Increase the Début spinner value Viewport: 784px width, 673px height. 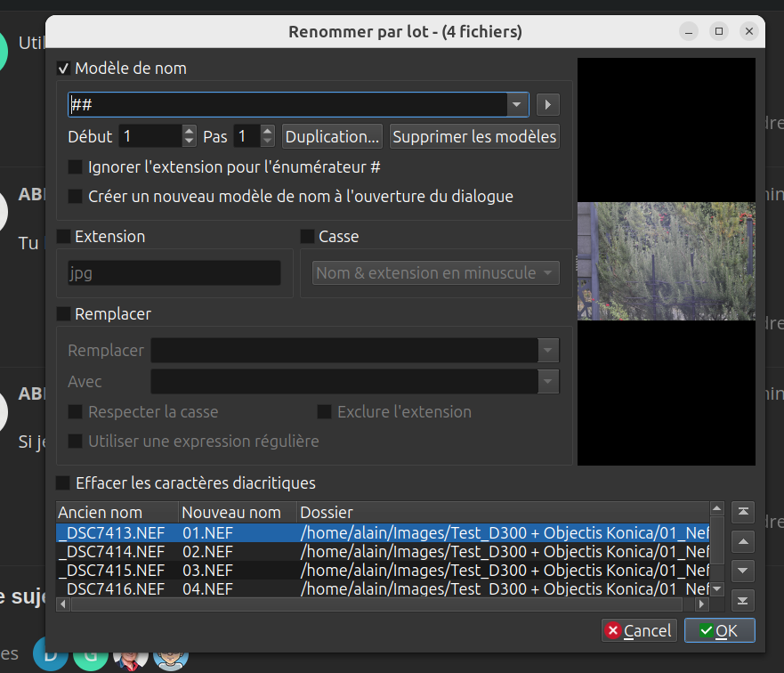(189, 132)
